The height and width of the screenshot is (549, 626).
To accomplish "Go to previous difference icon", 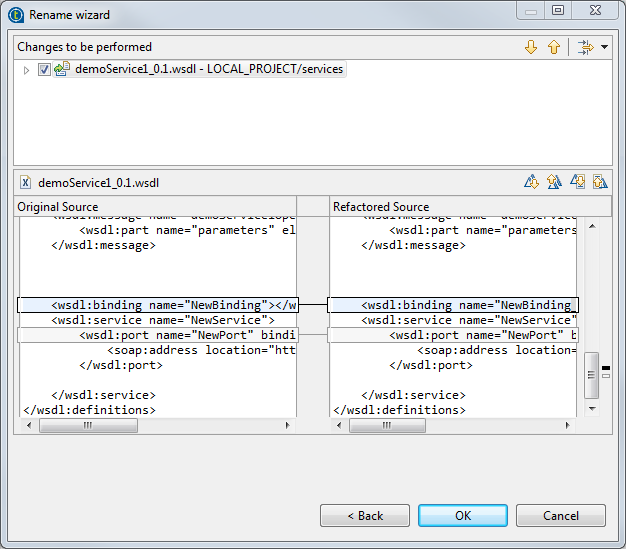I will (554, 182).
